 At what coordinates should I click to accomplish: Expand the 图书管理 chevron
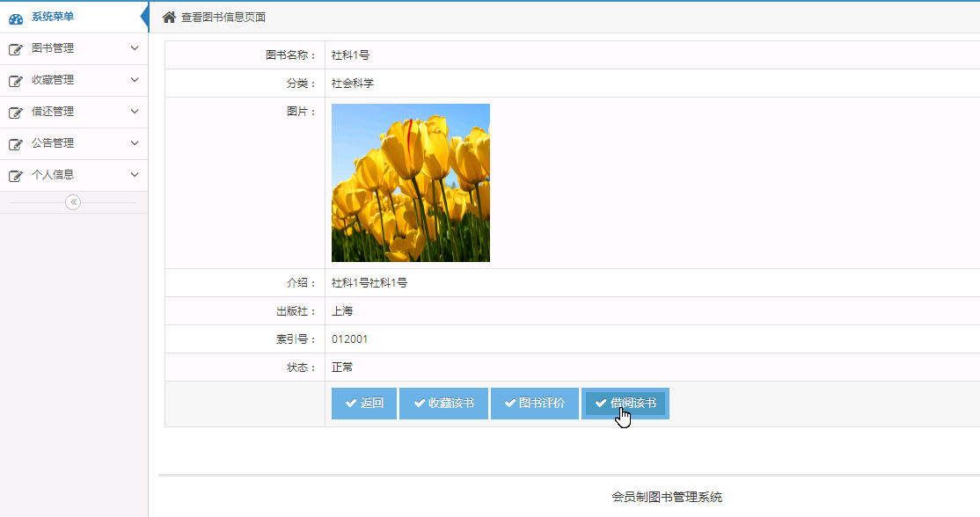point(135,48)
